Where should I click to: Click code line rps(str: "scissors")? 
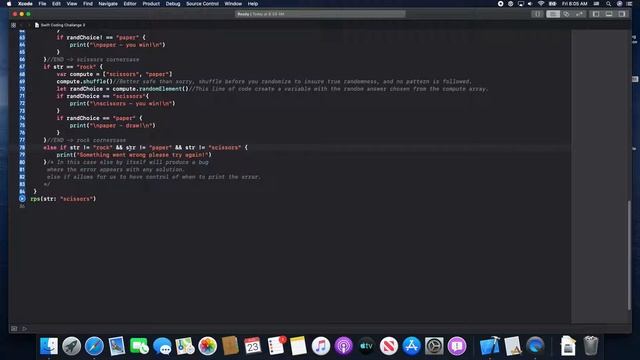63,199
